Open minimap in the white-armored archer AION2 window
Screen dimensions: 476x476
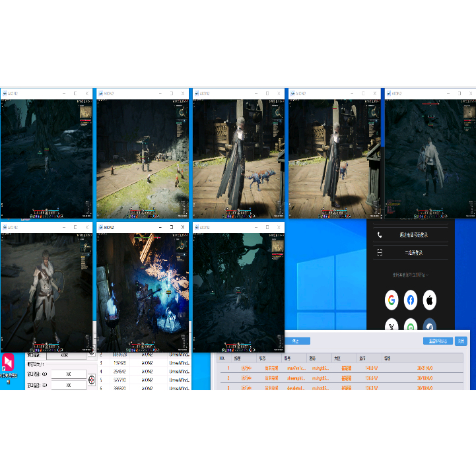(86, 246)
